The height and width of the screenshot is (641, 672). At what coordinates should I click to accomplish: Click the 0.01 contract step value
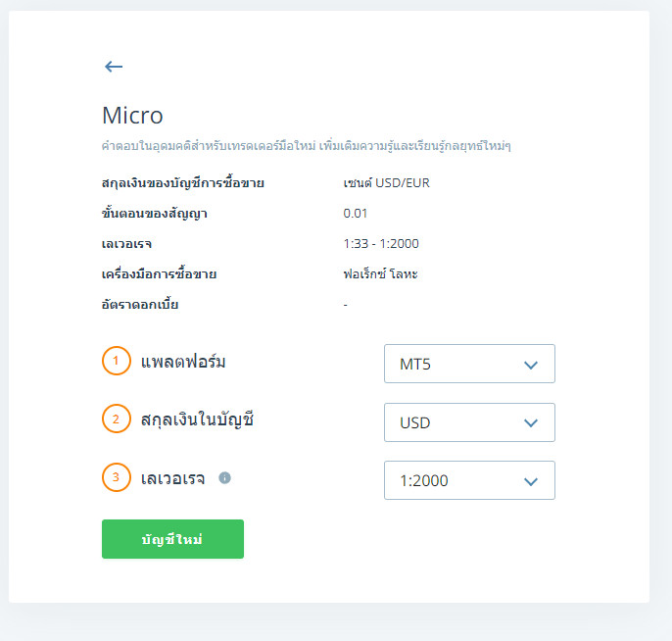tap(356, 213)
